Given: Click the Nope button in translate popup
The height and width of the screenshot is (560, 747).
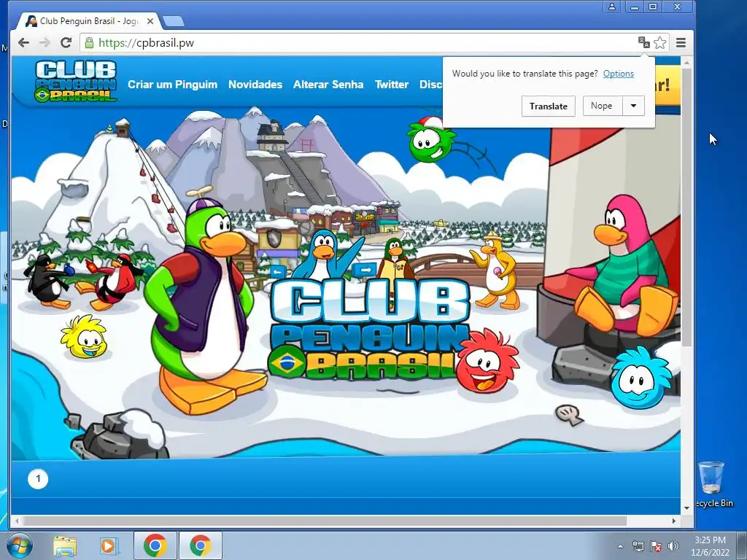Looking at the screenshot, I should (602, 106).
